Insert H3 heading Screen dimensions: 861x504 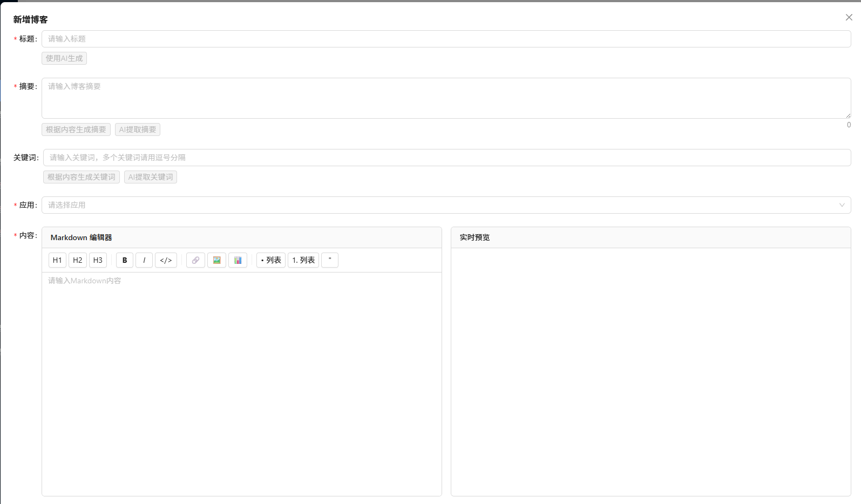tap(98, 260)
